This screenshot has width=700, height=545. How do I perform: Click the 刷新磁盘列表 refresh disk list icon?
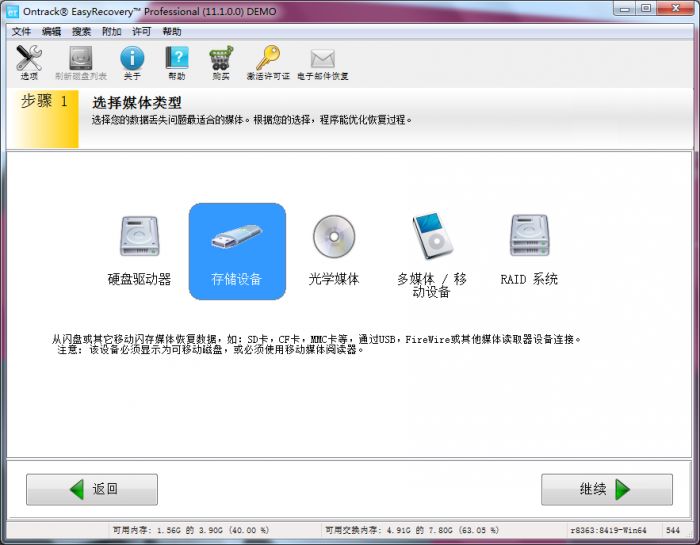point(80,60)
